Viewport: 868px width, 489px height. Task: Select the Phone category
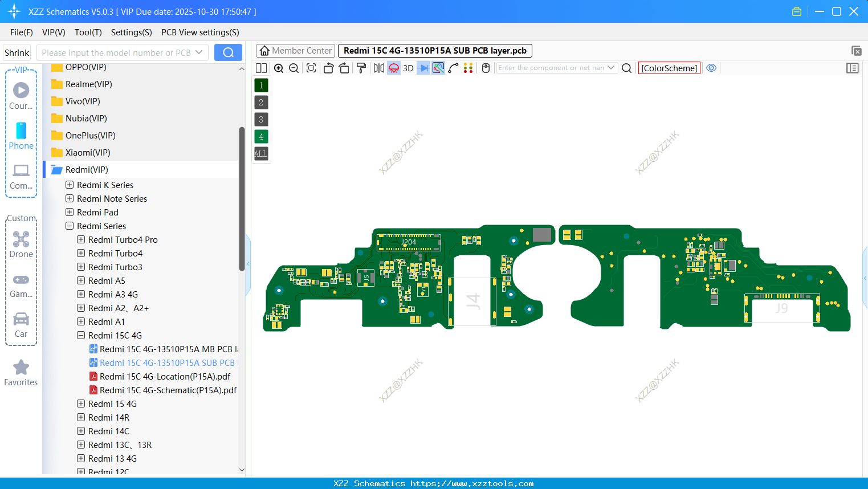[x=21, y=136]
